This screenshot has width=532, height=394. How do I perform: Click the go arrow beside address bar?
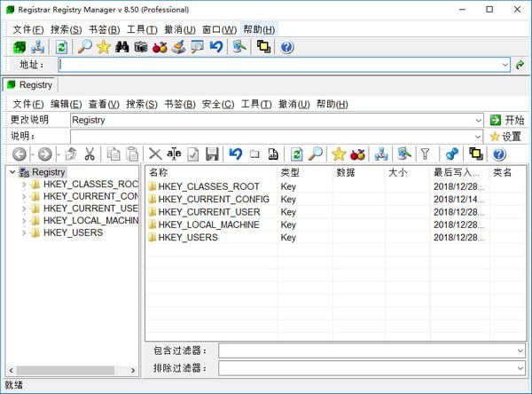[x=520, y=65]
